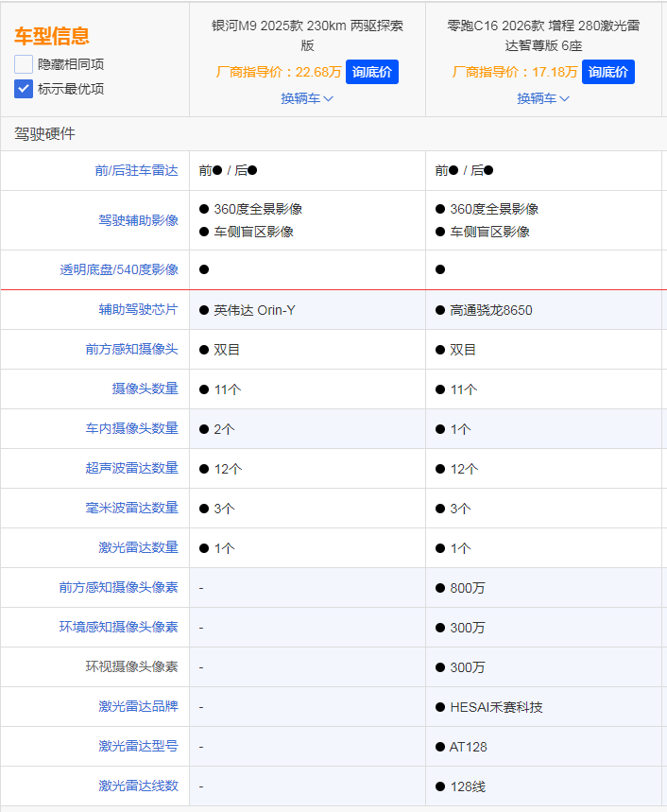The image size is (667, 812).
Task: Open the 毫米波雷达数量 parameter link
Action: point(131,508)
